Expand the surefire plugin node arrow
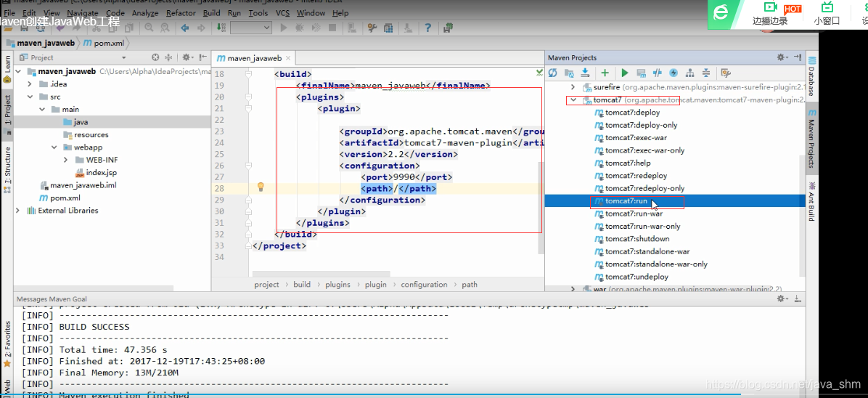Viewport: 868px width, 398px height. click(573, 87)
